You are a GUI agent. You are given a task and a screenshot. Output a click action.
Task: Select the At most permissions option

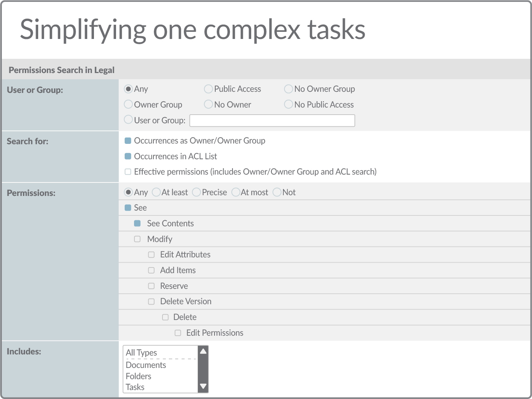[235, 192]
